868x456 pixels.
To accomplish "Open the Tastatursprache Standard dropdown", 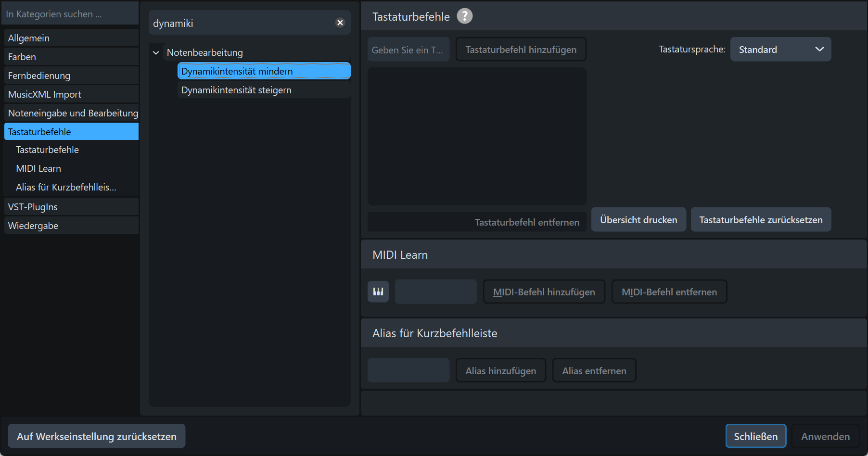I will coord(780,50).
